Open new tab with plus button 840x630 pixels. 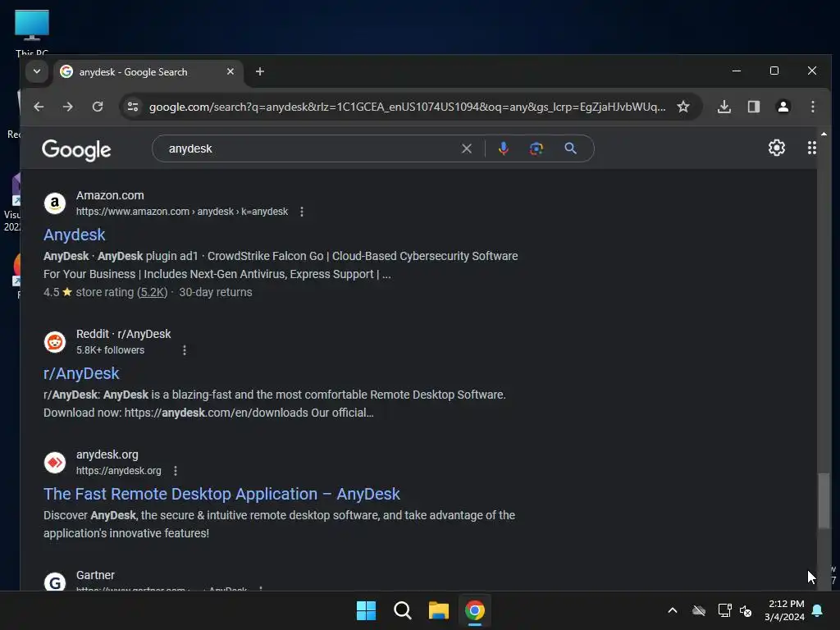260,72
